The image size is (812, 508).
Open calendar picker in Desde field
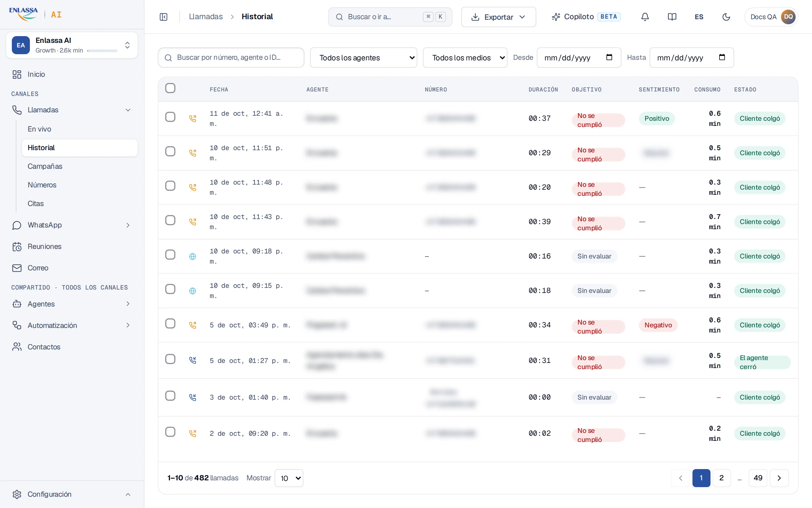pos(609,58)
